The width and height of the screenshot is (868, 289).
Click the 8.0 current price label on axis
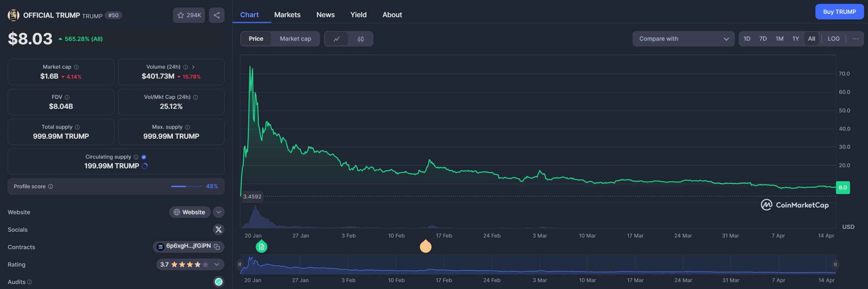click(x=843, y=188)
